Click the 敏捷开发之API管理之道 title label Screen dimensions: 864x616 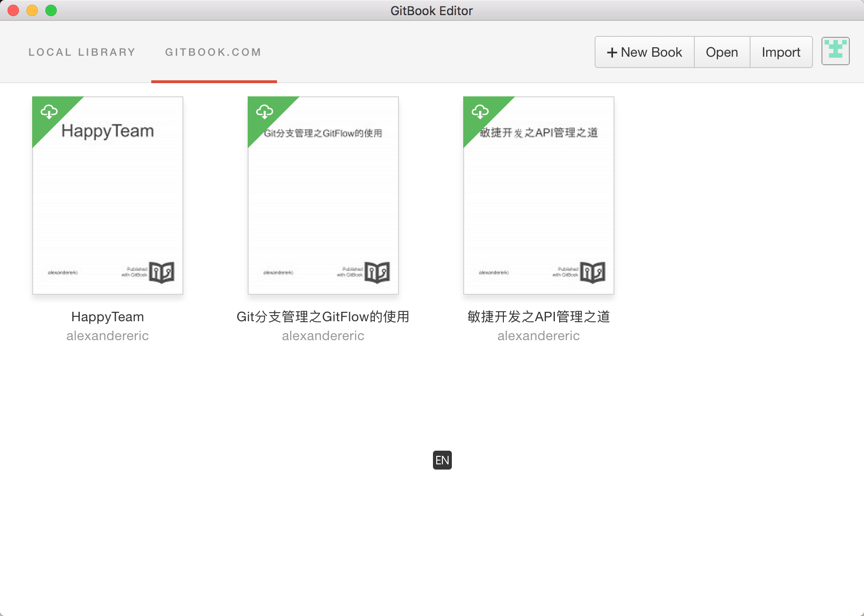point(539,317)
